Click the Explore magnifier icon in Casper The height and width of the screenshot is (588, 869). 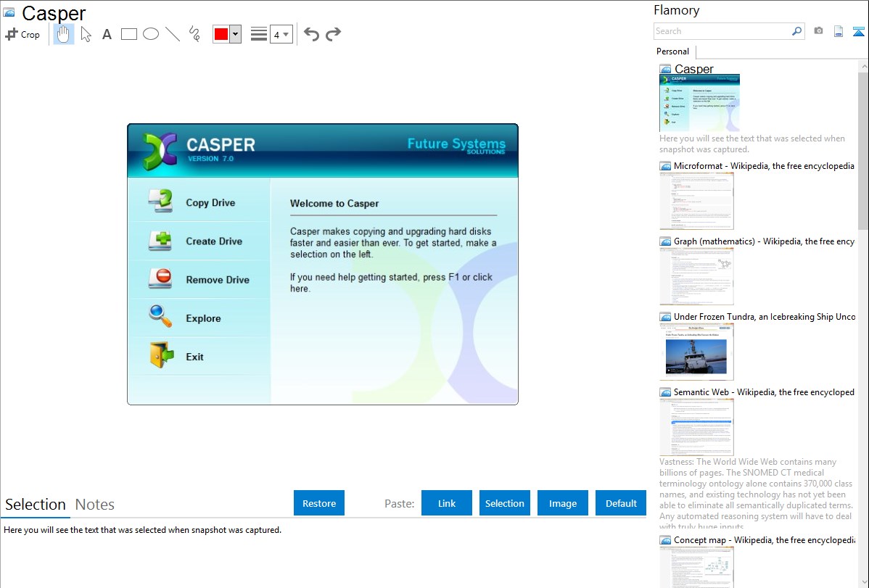(160, 316)
